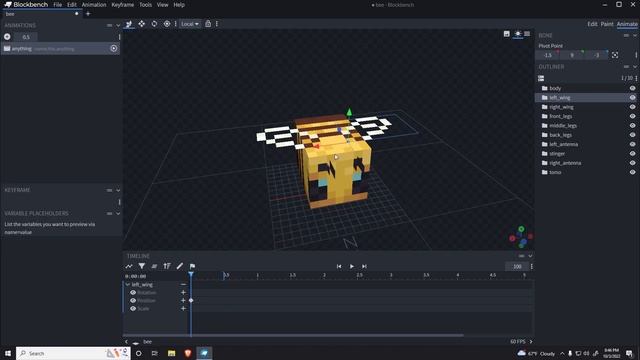Hide the back_legs group with eye icon
Screen dimensions: 640x360
632,135
